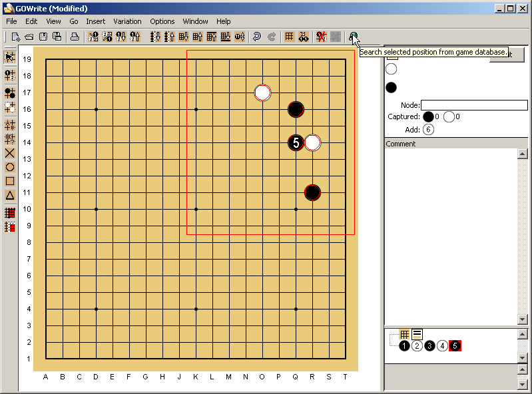Select highlighted move 5 in game tree
Viewport: 532px width, 394px height.
[x=455, y=346]
